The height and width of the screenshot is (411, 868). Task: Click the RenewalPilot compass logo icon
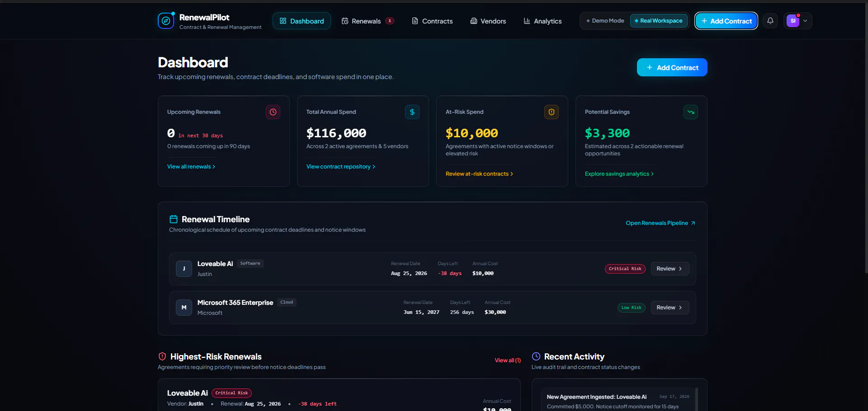pyautogui.click(x=166, y=21)
